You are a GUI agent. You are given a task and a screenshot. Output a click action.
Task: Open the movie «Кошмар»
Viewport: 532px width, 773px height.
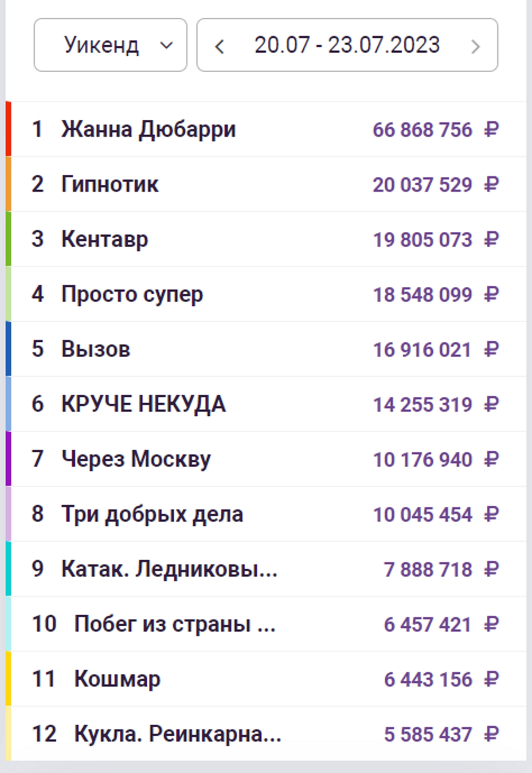[x=117, y=679]
